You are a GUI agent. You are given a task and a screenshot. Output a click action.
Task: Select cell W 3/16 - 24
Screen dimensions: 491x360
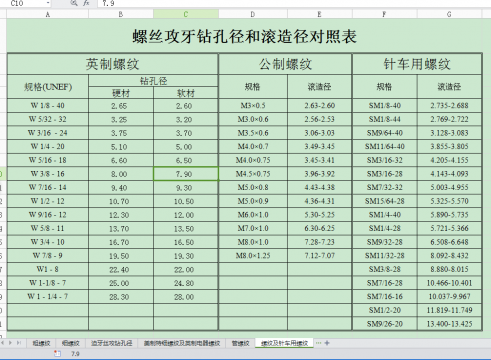[48, 133]
